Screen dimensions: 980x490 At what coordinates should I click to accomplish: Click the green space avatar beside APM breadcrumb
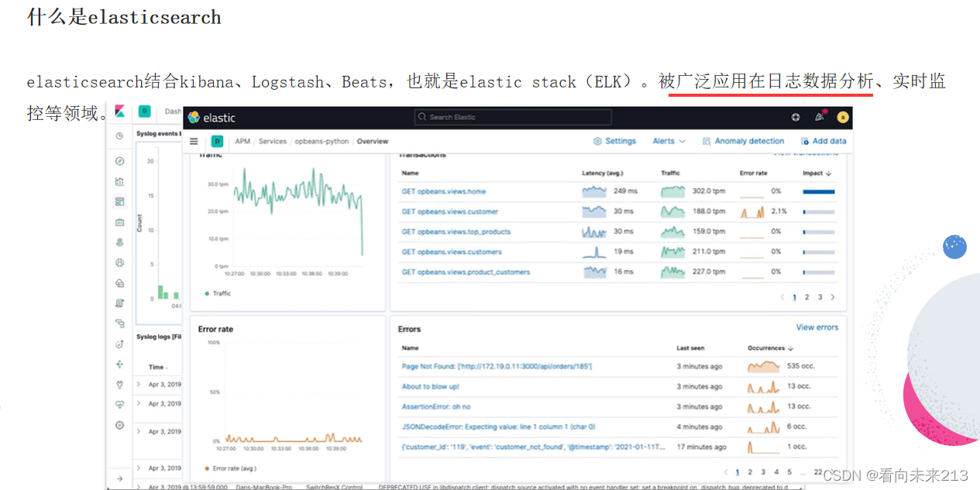point(217,142)
